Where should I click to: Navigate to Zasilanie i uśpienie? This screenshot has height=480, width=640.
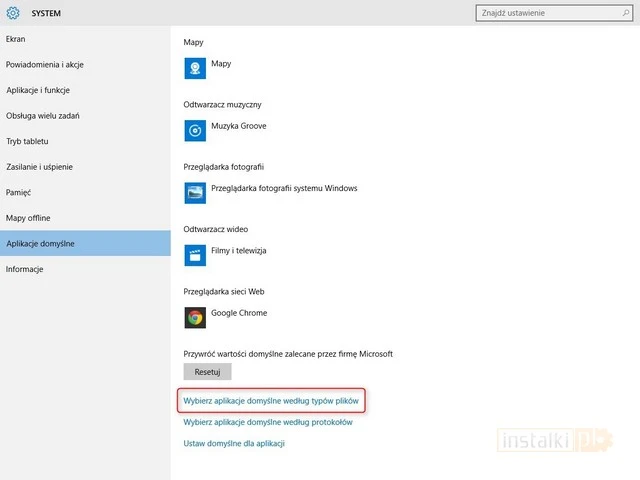tap(40, 167)
